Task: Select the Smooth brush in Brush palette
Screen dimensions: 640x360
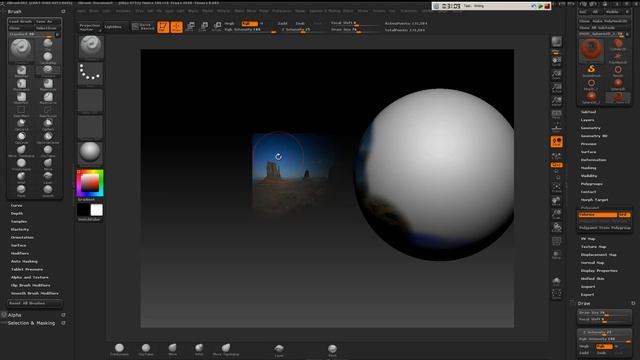Action: [48, 191]
